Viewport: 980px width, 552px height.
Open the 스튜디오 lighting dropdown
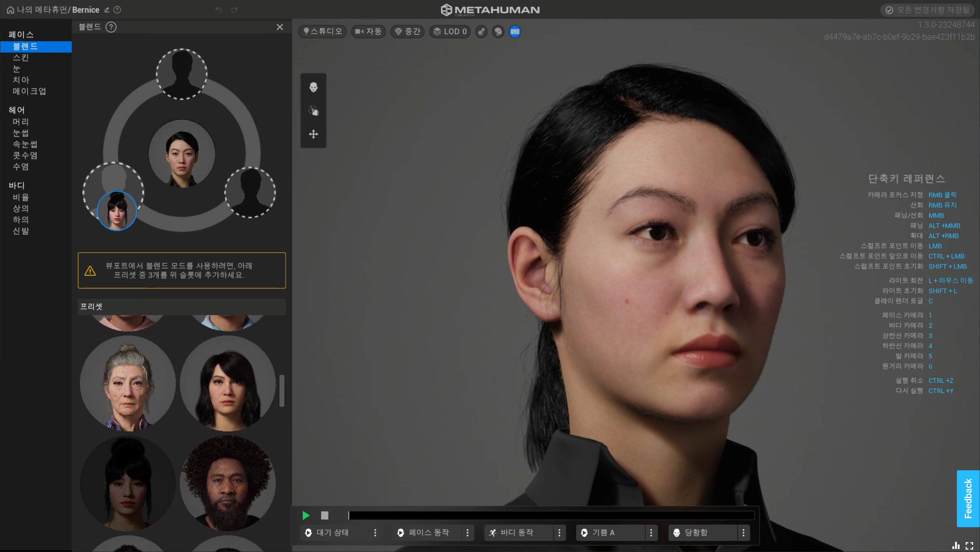pos(323,32)
